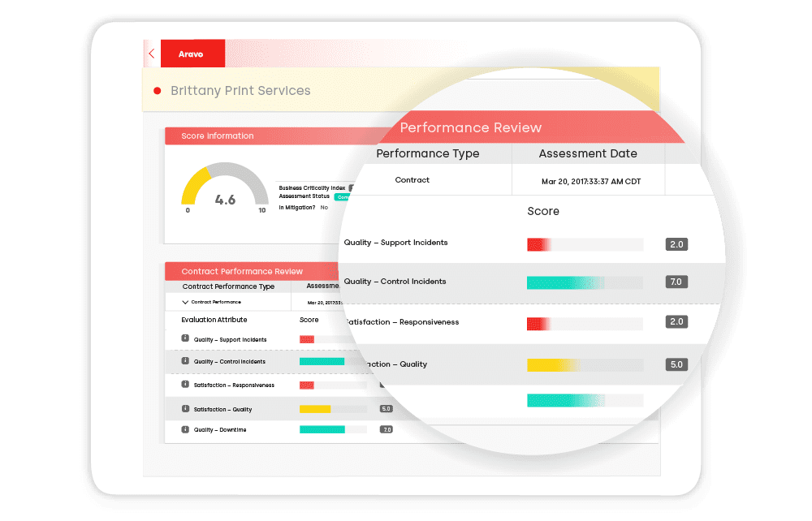The height and width of the screenshot is (521, 812).
Task: Open info icon next to Satisfaction – Quality
Action: (185, 408)
